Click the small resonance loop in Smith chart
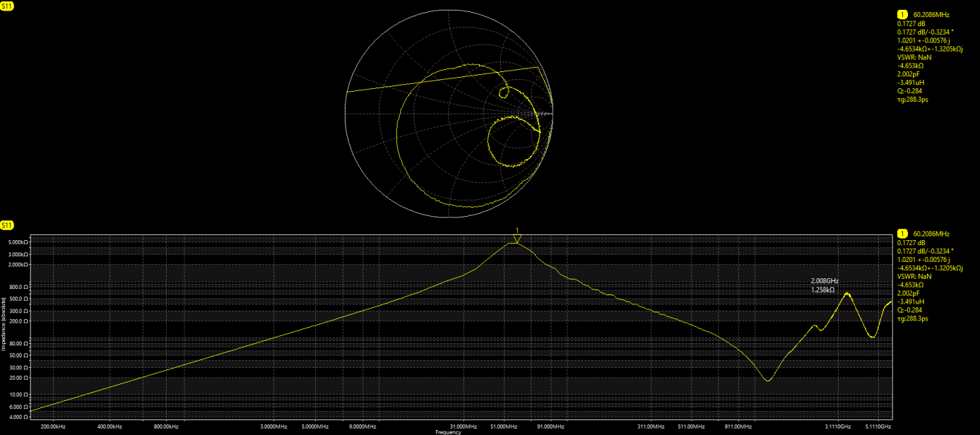The image size is (980, 435). 504,92
